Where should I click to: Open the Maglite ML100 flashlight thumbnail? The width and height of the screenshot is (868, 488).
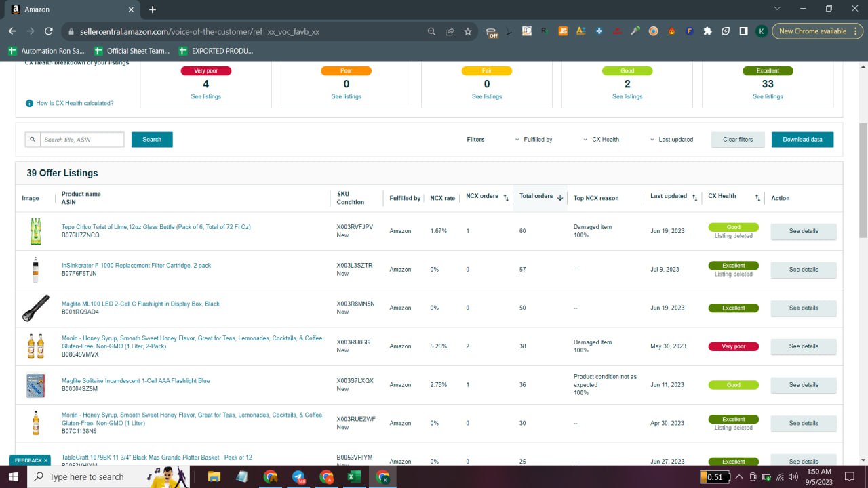point(36,308)
